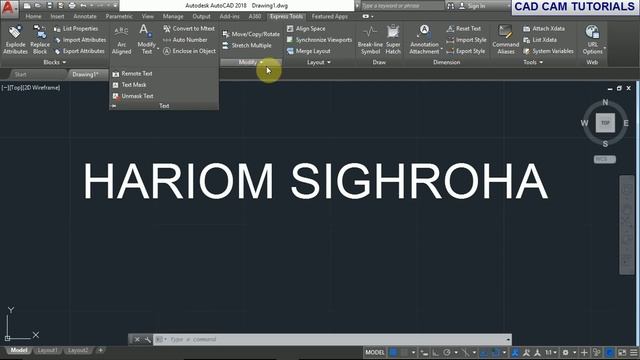Switch to the Insert ribbon tab
The width and height of the screenshot is (640, 360).
tap(57, 16)
